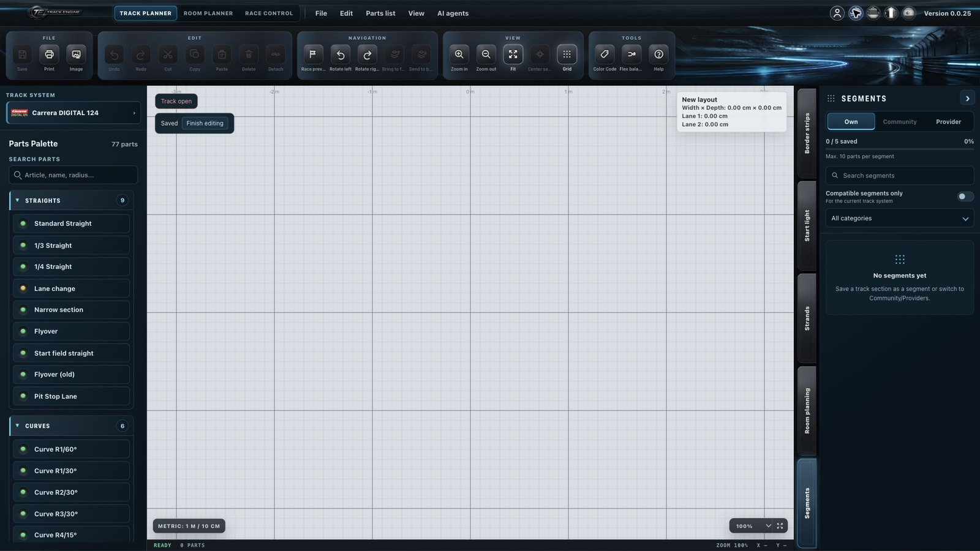The height and width of the screenshot is (551, 980).
Task: Collapse the Segments panel with chevron
Action: [x=967, y=99]
